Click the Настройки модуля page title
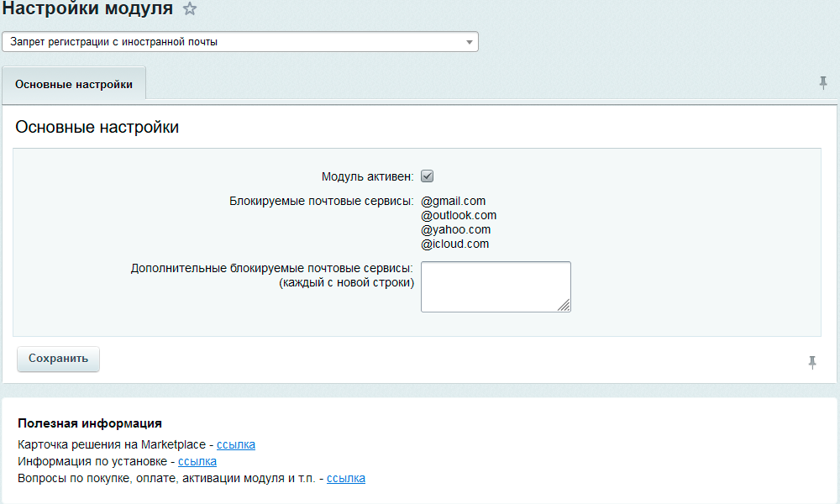The width and height of the screenshot is (840, 504). pos(87,10)
